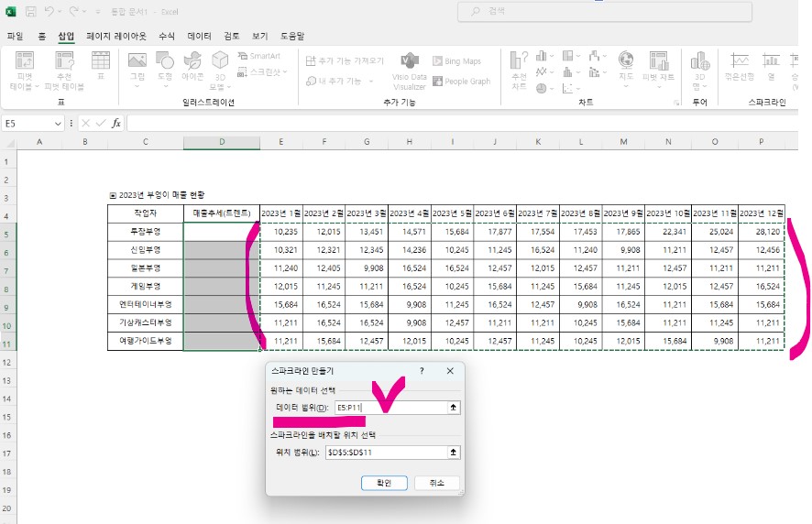Open the Icons (아이콘) gallery
Viewport: 812px width, 524px height.
click(192, 66)
